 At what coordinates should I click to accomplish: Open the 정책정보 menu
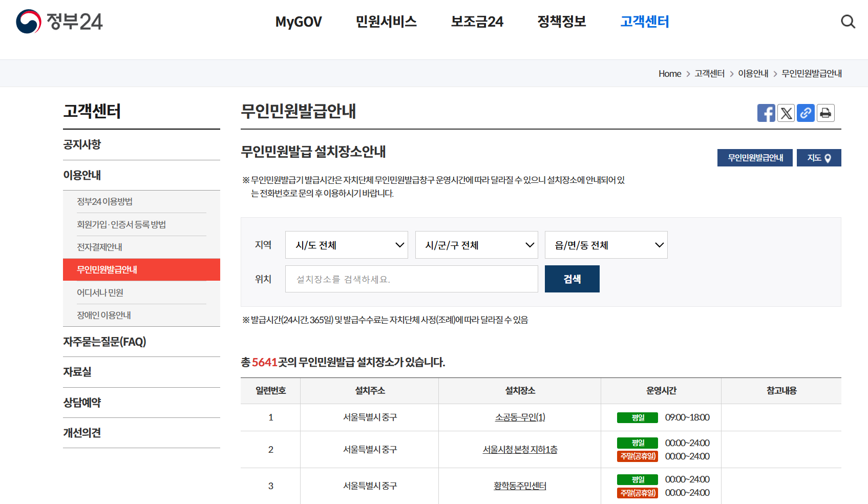pyautogui.click(x=562, y=22)
